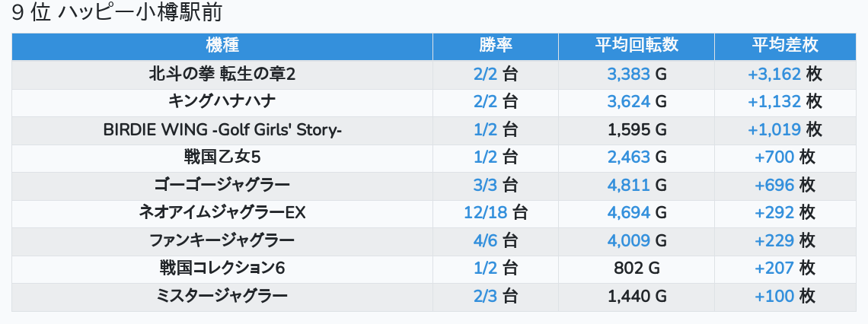Viewport: 868px width, 324px height.
Task: Click the +3,162 average difference value
Action: pos(774,74)
